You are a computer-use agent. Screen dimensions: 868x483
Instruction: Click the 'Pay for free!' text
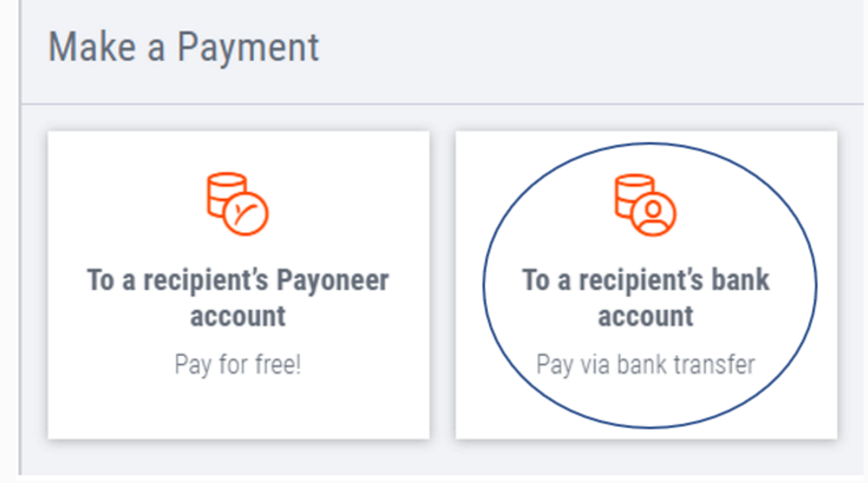click(x=238, y=365)
